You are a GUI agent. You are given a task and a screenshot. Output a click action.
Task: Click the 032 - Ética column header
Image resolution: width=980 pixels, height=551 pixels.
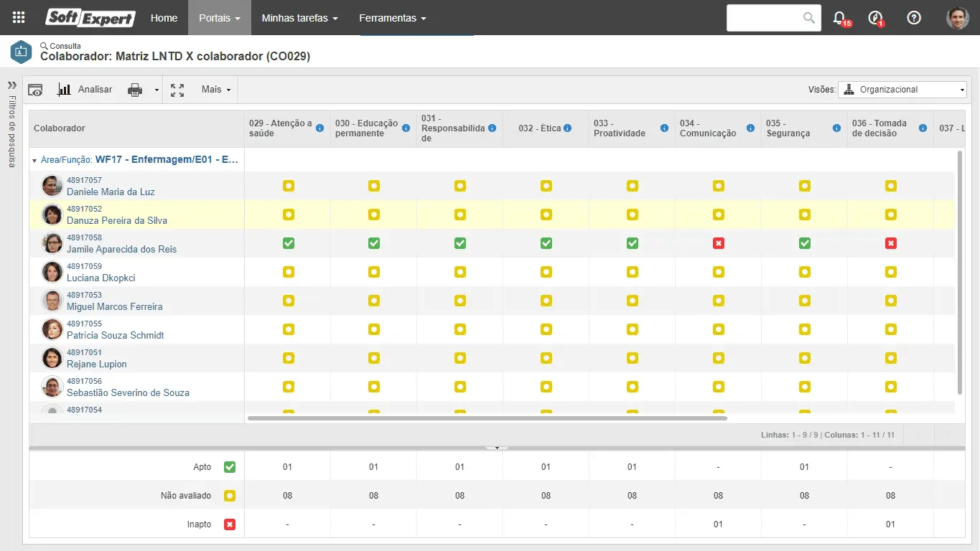(546, 128)
